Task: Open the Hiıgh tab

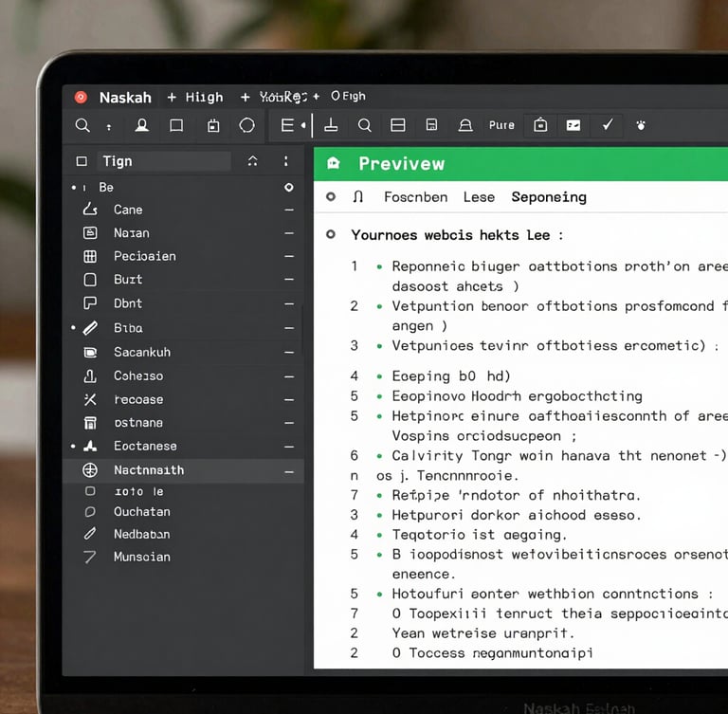Action: tap(205, 97)
